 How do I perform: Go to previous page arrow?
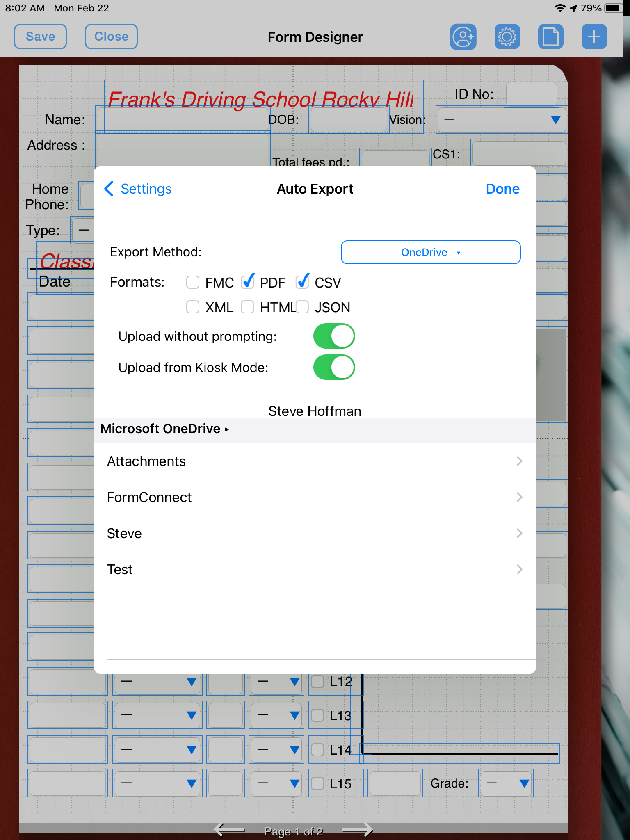coord(230,830)
